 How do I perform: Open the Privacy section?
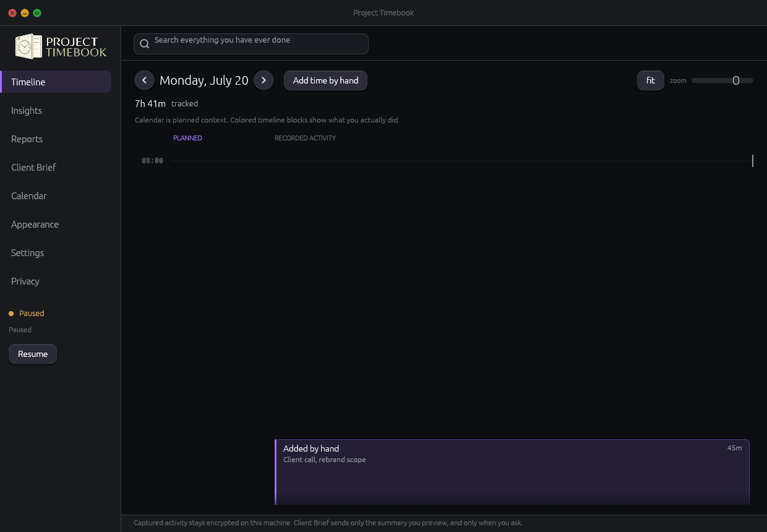(56, 281)
